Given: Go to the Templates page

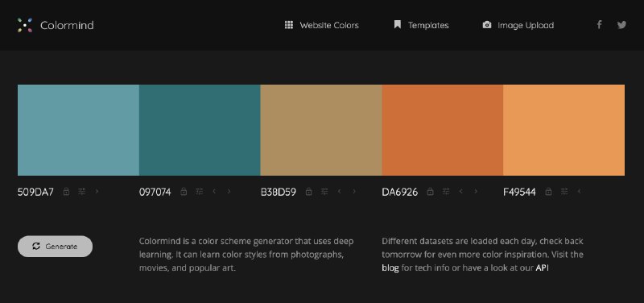Looking at the screenshot, I should tap(421, 25).
